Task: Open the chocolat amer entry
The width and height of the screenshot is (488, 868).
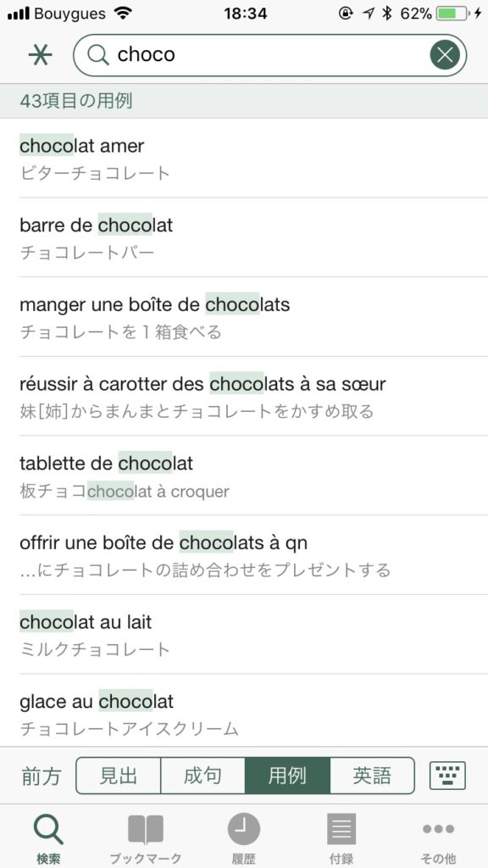Action: pos(244,158)
